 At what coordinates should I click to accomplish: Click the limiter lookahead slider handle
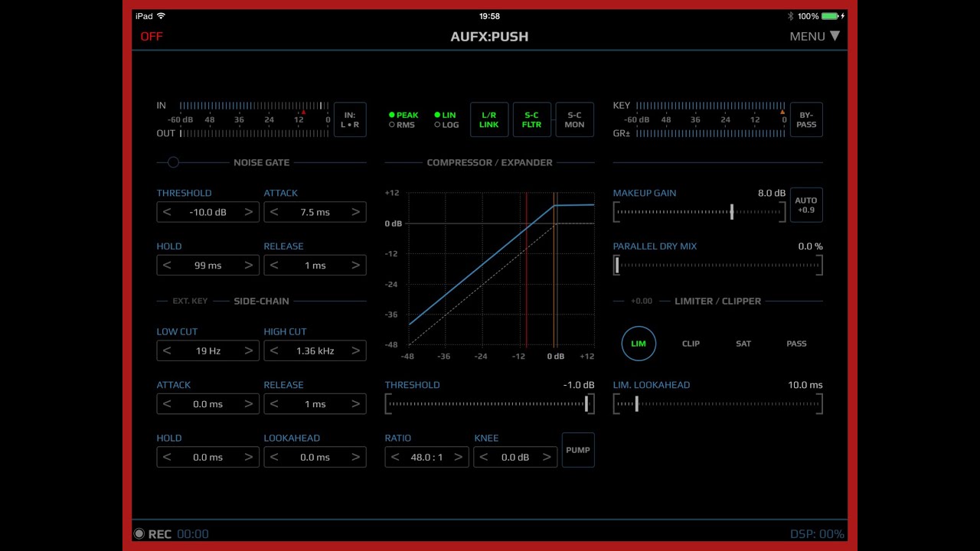pos(636,404)
